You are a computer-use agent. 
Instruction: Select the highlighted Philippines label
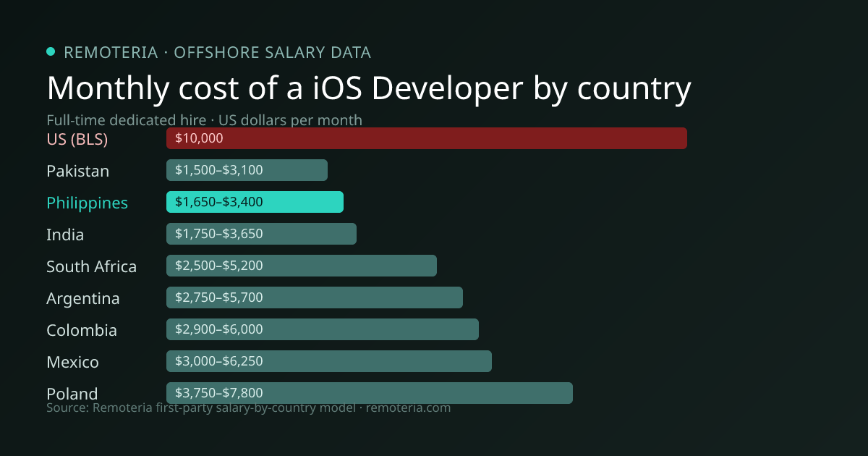(x=87, y=203)
